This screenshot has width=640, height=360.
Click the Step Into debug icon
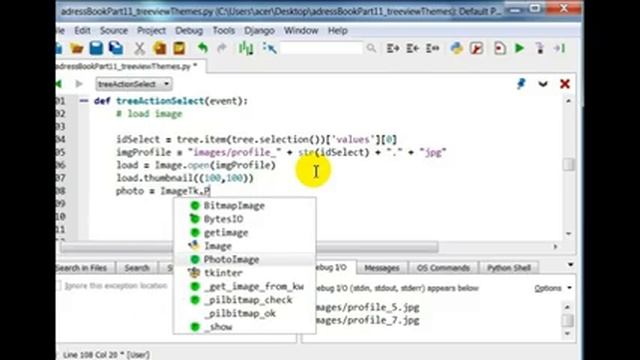[x=540, y=49]
